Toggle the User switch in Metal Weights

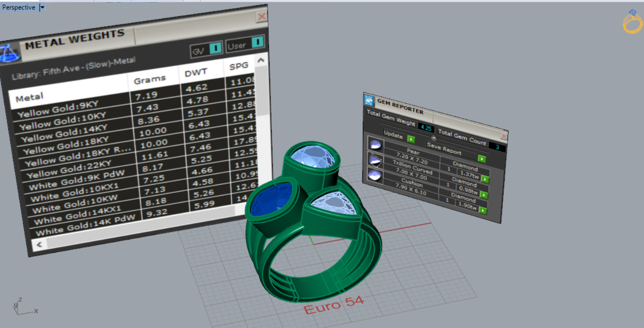click(x=257, y=42)
